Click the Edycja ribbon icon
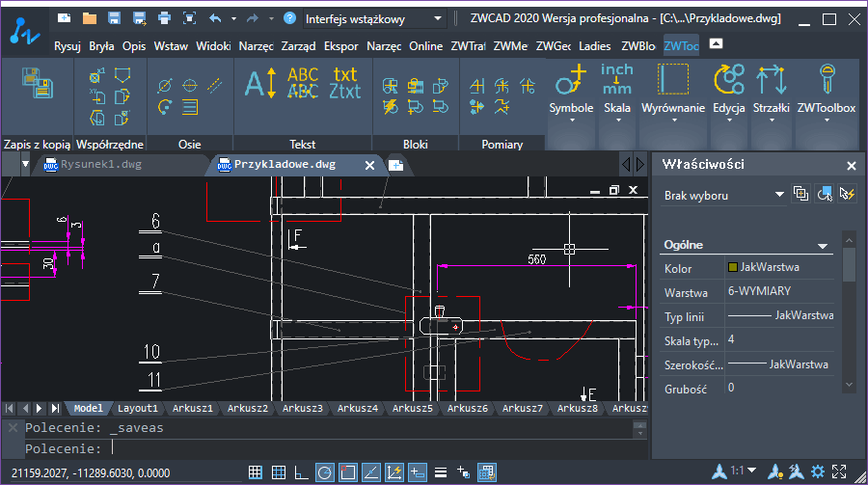 coord(728,79)
